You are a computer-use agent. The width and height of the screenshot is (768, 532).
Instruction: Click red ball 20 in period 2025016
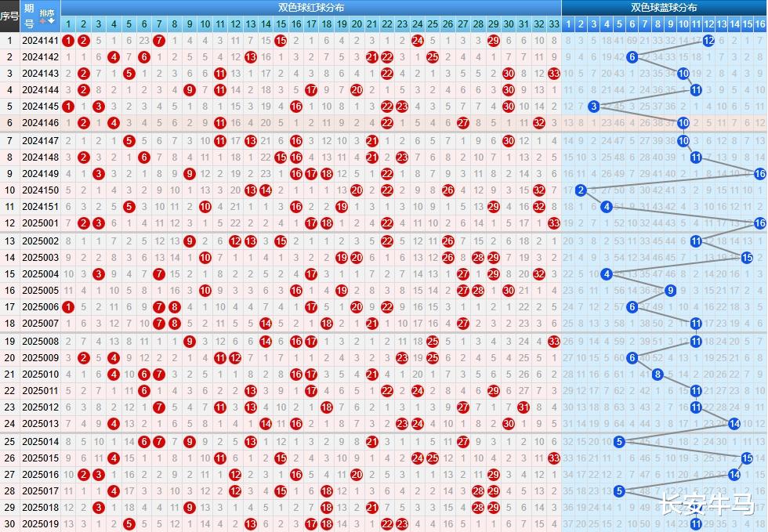pyautogui.click(x=357, y=475)
